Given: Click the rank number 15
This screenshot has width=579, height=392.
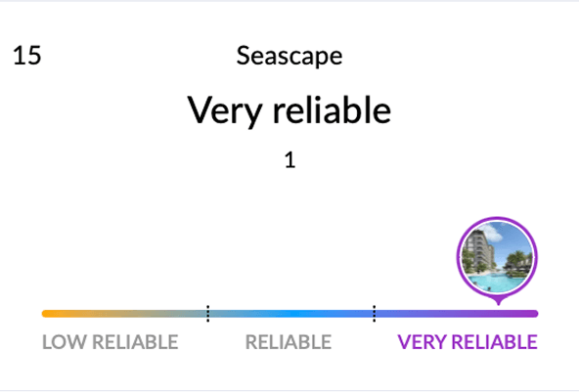Looking at the screenshot, I should (27, 56).
